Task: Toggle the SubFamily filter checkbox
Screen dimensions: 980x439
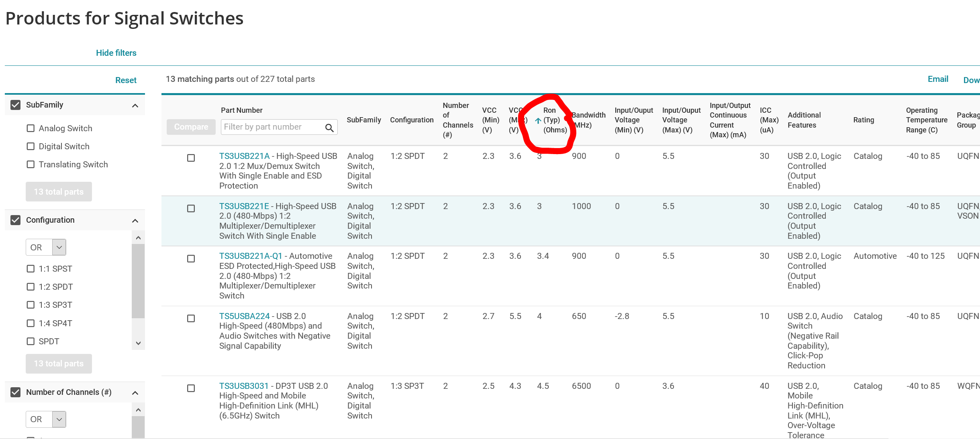Action: [15, 105]
